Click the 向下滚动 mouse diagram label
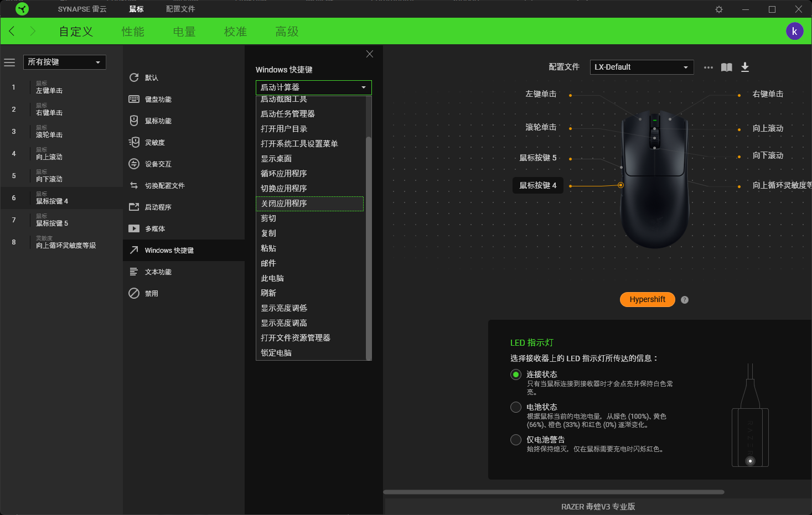The image size is (812, 515). 768,155
